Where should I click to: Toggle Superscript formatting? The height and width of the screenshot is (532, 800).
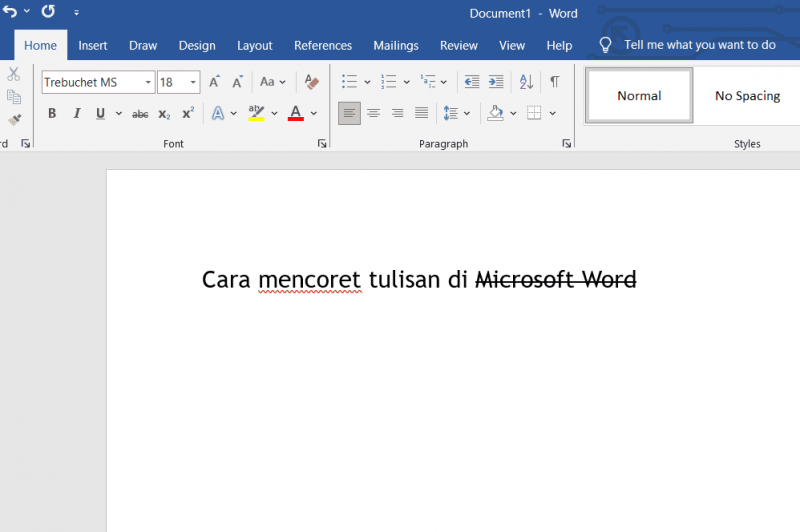click(x=188, y=113)
